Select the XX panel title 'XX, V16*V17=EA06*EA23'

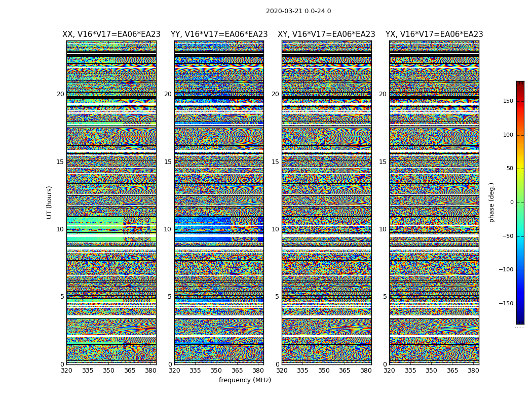click(x=111, y=34)
